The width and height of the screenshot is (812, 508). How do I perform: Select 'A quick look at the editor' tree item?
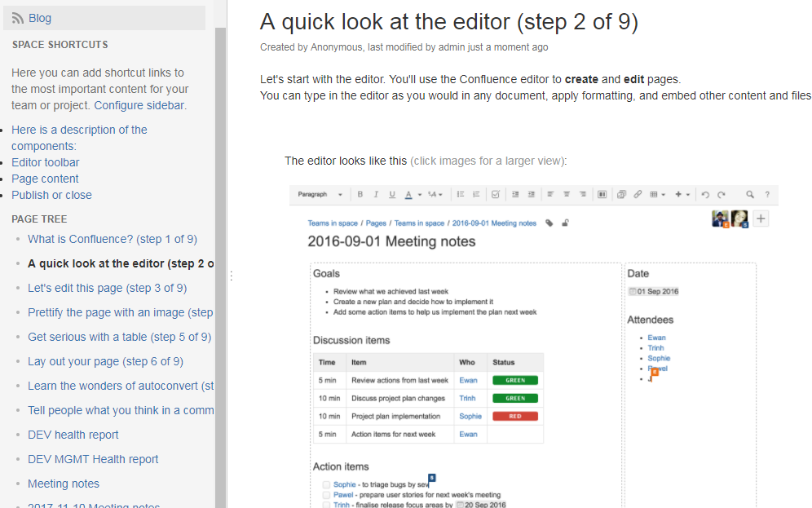coord(121,263)
